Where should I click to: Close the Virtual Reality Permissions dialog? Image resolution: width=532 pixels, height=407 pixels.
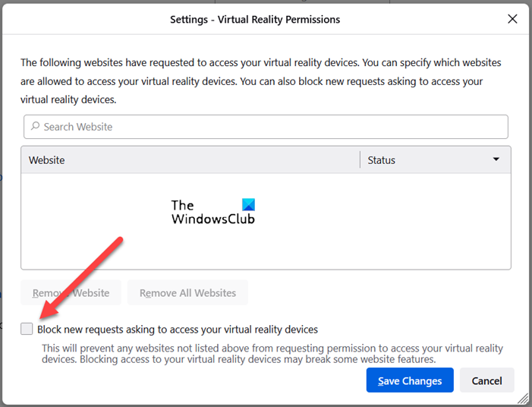click(512, 19)
